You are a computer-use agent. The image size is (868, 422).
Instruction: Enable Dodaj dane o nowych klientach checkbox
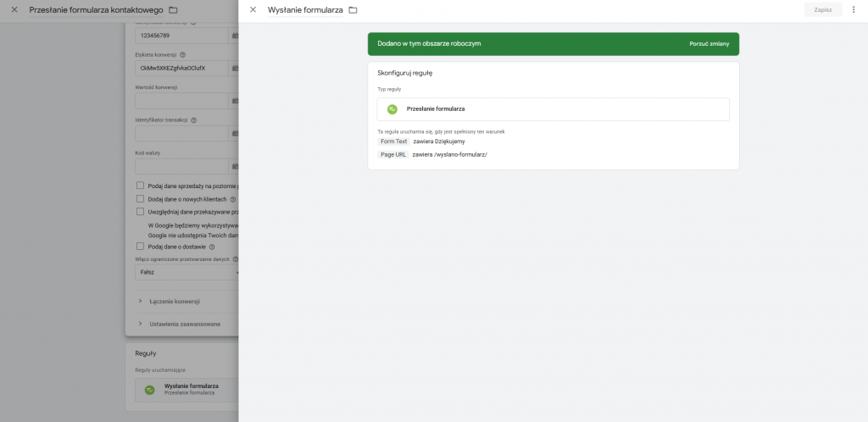tap(140, 198)
